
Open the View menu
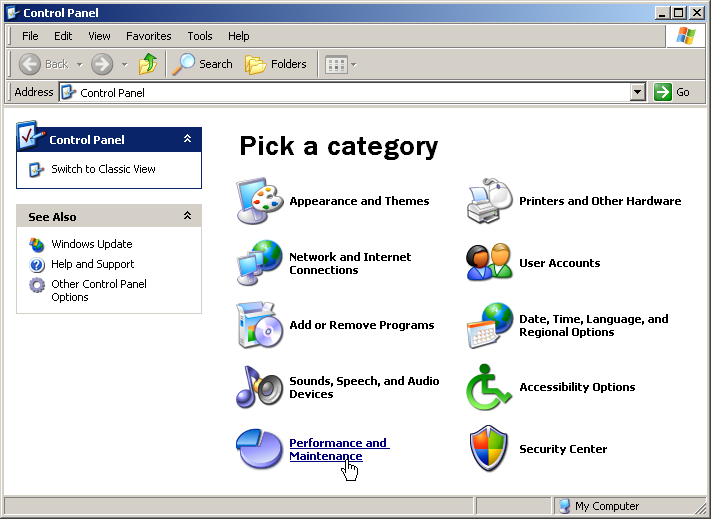(99, 36)
